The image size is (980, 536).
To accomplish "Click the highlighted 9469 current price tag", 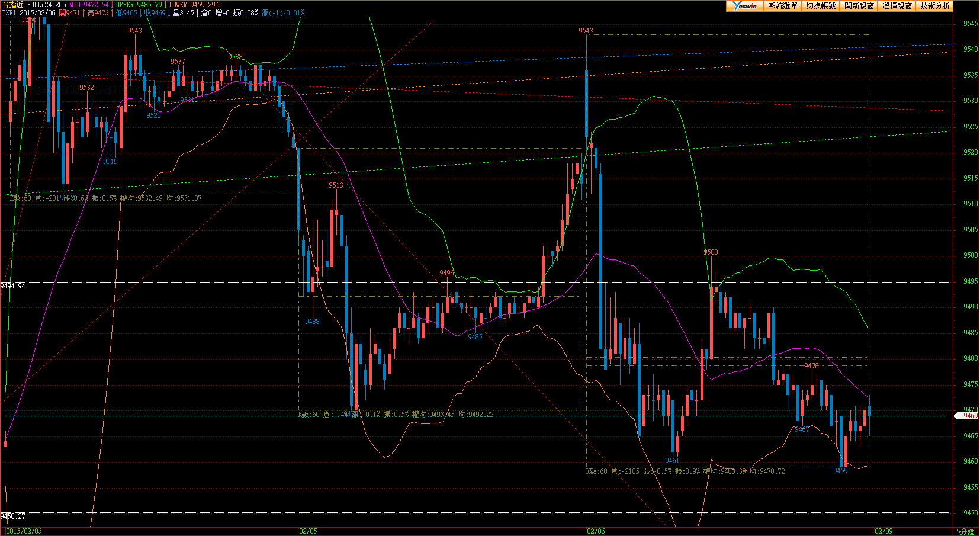I will [x=966, y=416].
